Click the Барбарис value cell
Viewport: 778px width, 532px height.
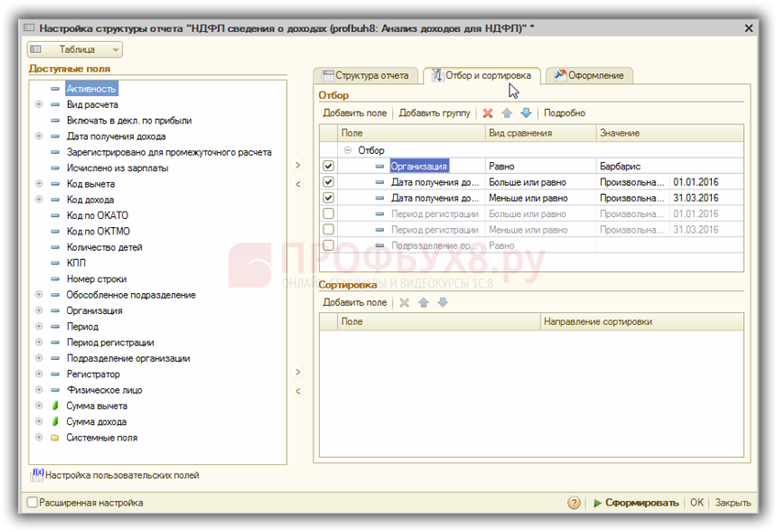coord(632,167)
